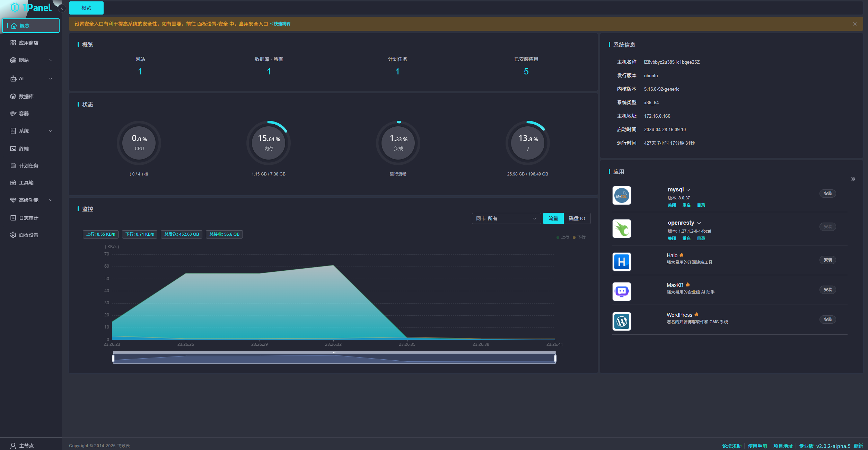This screenshot has height=450, width=868.
Task: Switch monitor chart to Disk IO
Action: tap(577, 218)
